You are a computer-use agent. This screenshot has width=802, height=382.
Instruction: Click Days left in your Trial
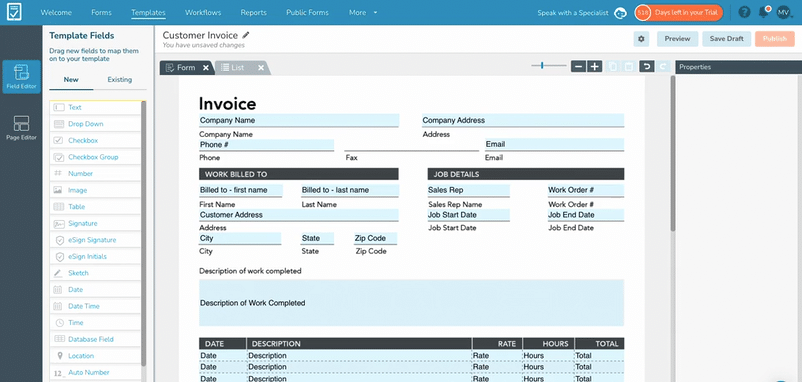[678, 13]
